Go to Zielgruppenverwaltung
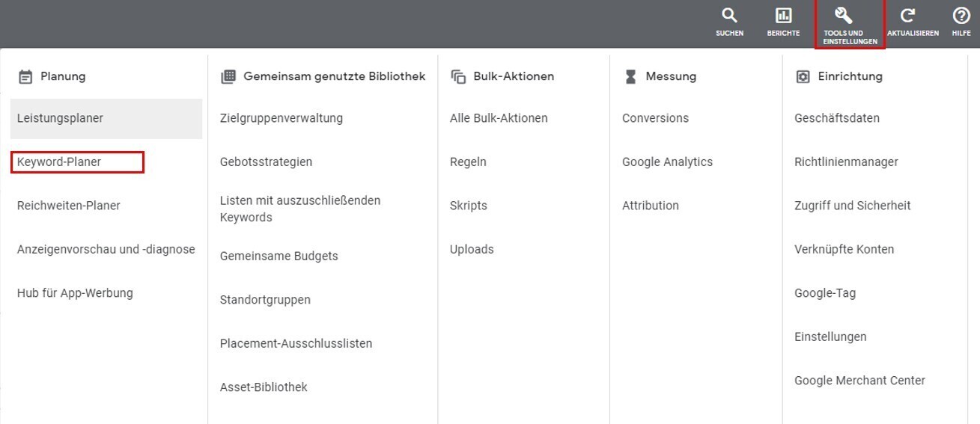Screen dimensions: 980x424 pyautogui.click(x=281, y=118)
